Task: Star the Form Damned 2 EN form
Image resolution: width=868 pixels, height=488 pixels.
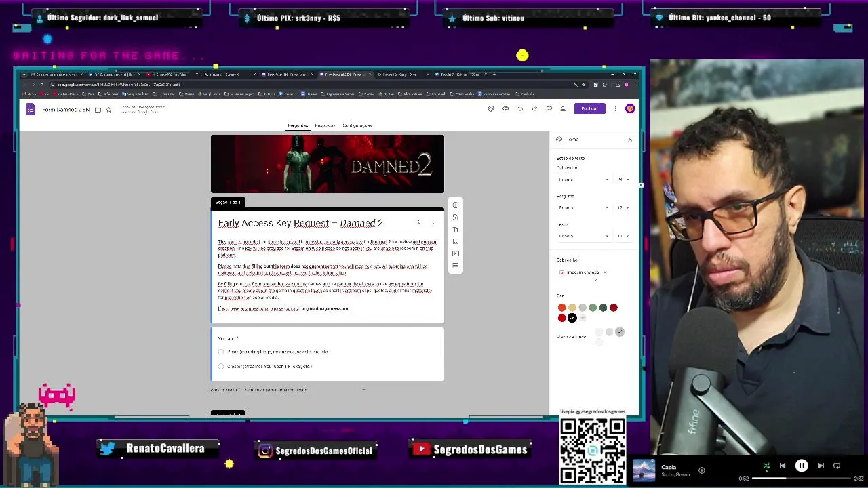Action: coord(108,110)
